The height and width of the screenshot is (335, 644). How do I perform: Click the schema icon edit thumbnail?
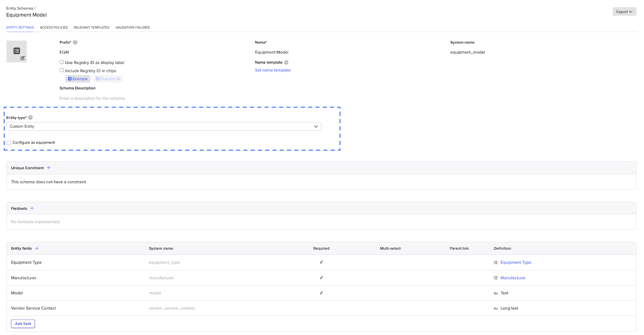pyautogui.click(x=17, y=51)
